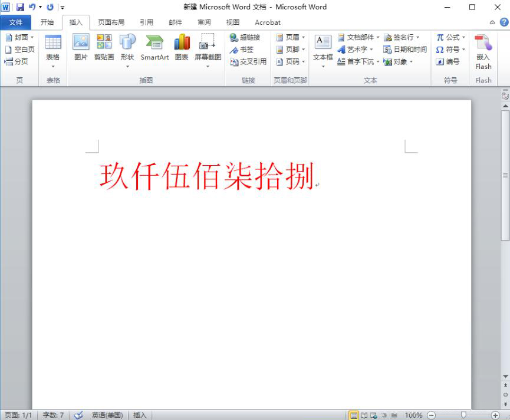Image resolution: width=510 pixels, height=420 pixels.
Task: Click the Redo icon in quick access toolbar
Action: pos(50,7)
